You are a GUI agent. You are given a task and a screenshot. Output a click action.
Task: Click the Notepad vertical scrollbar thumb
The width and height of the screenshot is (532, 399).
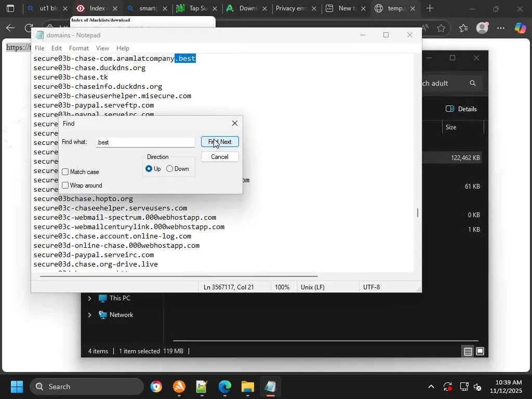point(418,212)
